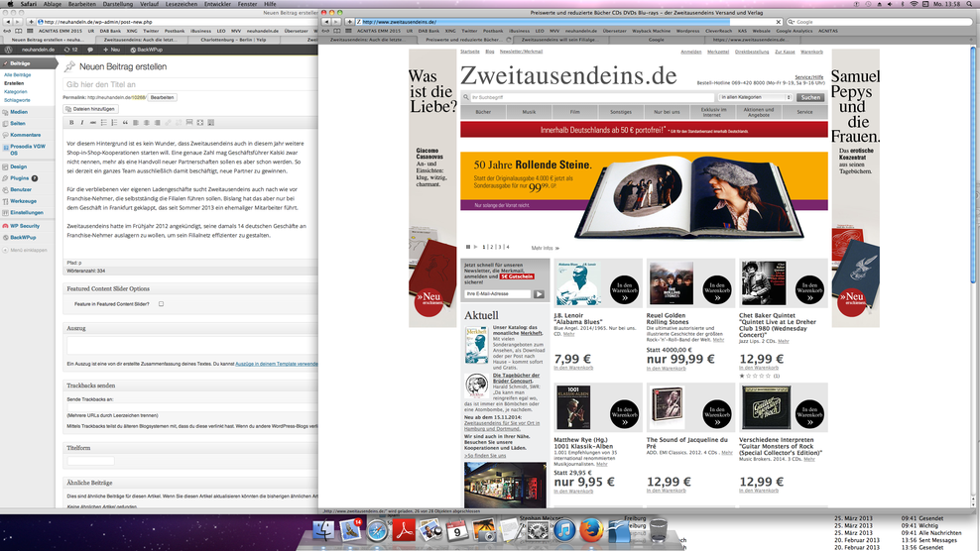Show kitchen sink toolbar in editor

point(210,123)
